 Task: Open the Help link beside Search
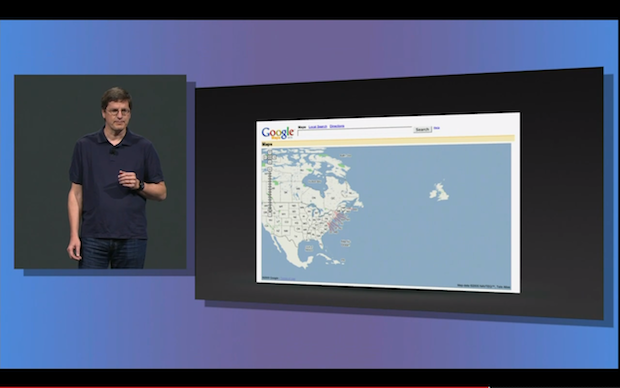[x=437, y=128]
